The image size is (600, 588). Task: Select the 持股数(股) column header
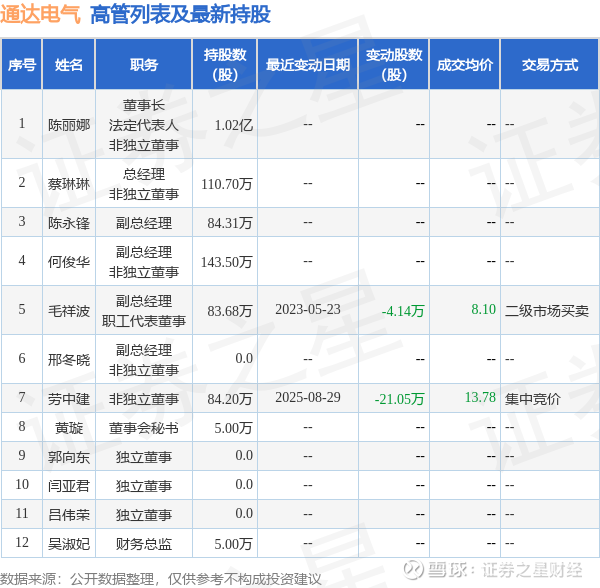pos(225,65)
